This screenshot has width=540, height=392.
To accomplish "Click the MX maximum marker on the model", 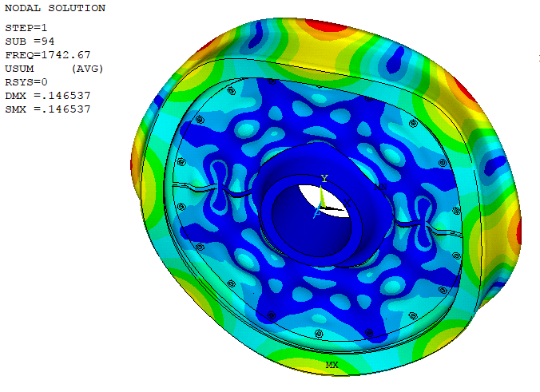I will point(332,365).
